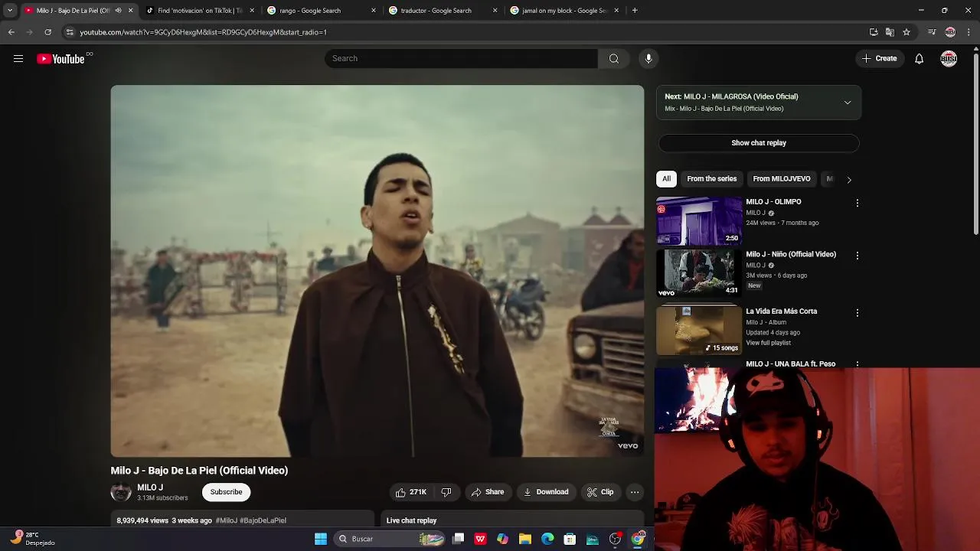The width and height of the screenshot is (980, 551).
Task: Open Microsoft Store from the taskbar
Action: coord(570,539)
